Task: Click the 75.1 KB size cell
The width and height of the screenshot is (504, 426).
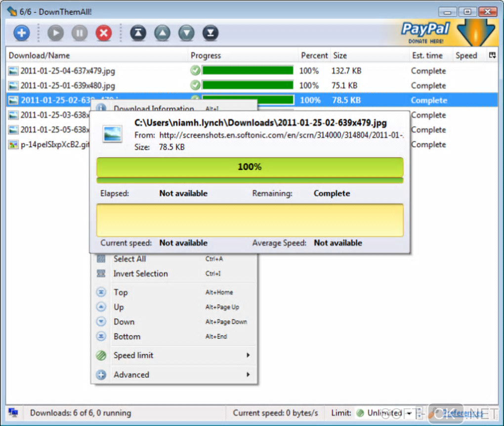Action: point(344,85)
